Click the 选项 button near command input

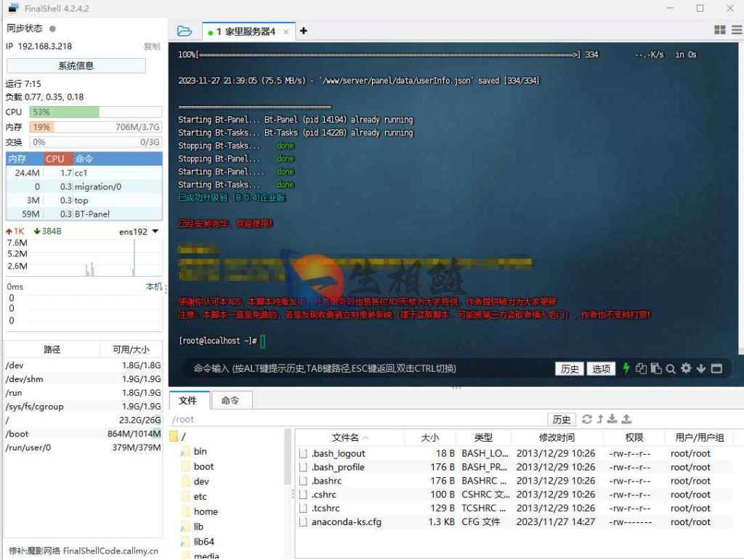601,368
